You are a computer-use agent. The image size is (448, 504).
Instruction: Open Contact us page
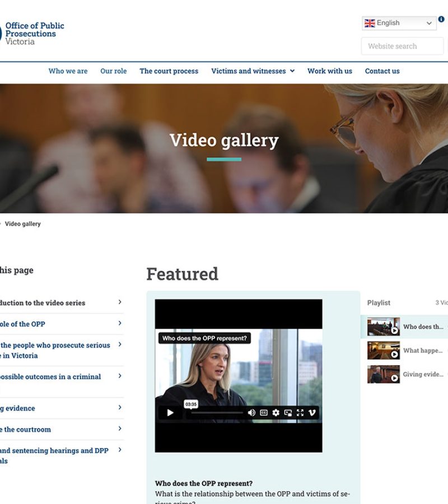click(382, 71)
